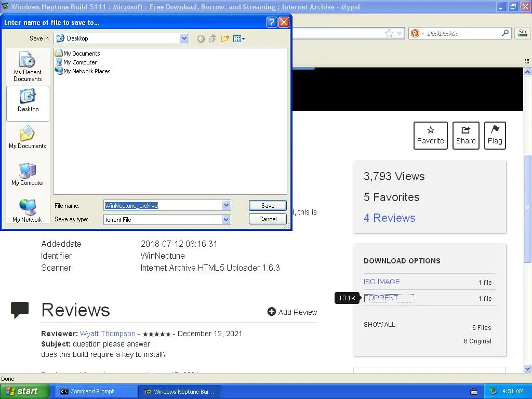532x399 pixels.
Task: Expand the File name dropdown arrow
Action: 227,205
